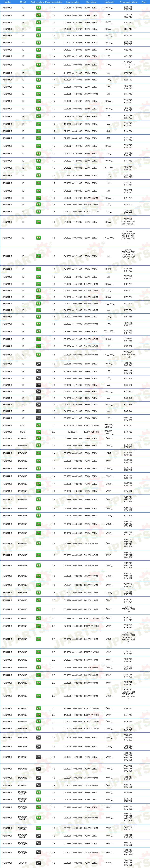
Task: Click the Oznaczenie silnika column header
Action: click(129, 2)
